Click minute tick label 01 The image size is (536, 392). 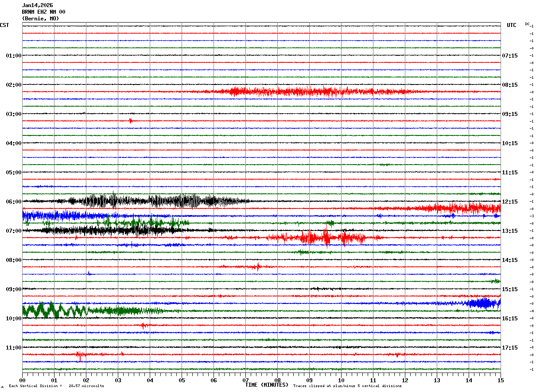(x=54, y=380)
